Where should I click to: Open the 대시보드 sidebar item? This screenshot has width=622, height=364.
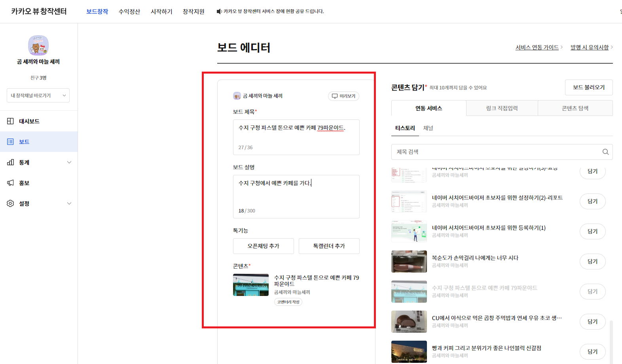pos(39,121)
